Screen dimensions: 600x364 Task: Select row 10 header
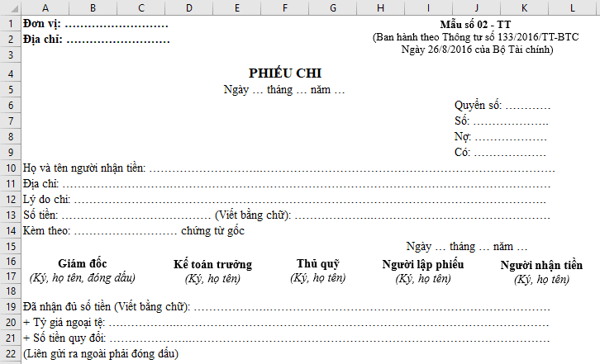11,168
